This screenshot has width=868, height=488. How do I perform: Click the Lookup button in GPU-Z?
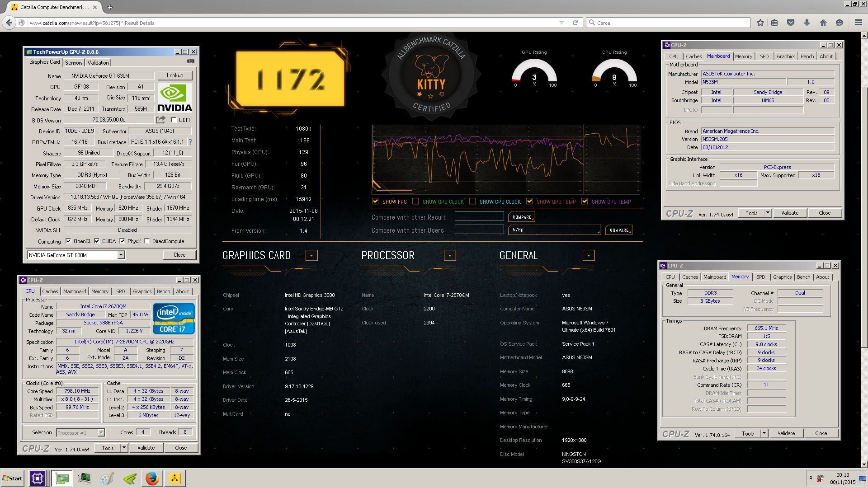[x=175, y=75]
